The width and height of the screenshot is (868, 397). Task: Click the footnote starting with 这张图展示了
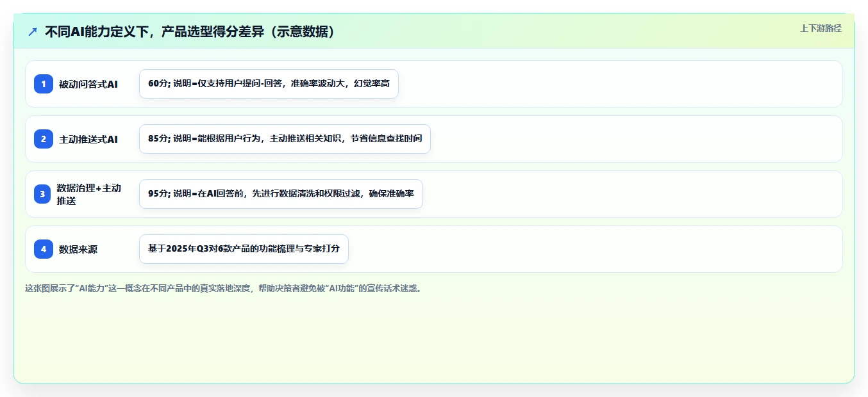(224, 288)
